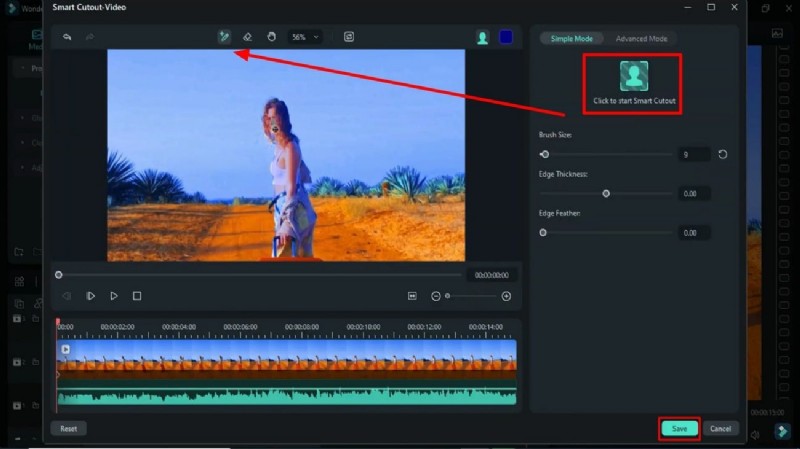Image resolution: width=800 pixels, height=449 pixels.
Task: Click the undo arrow icon
Action: pyautogui.click(x=67, y=37)
